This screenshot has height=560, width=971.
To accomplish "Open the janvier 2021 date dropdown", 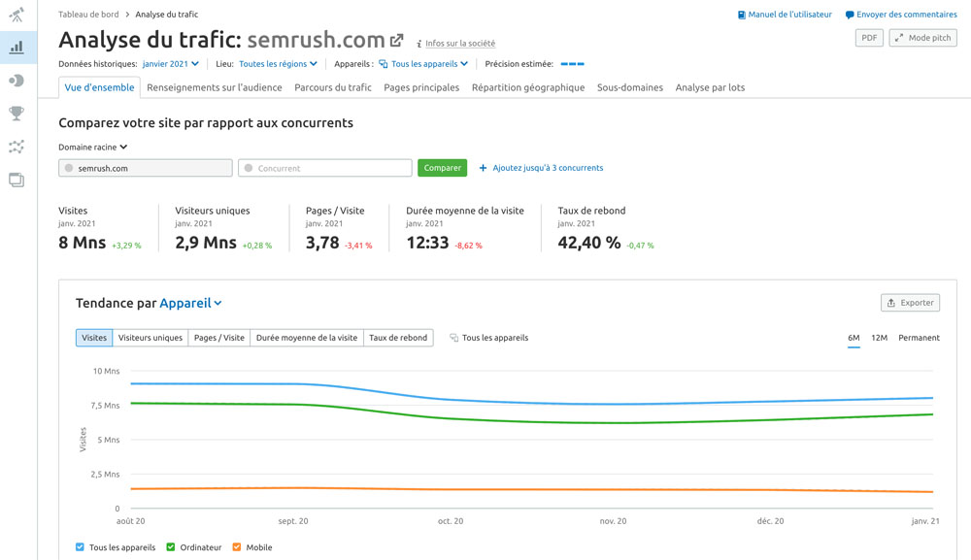I will [171, 64].
